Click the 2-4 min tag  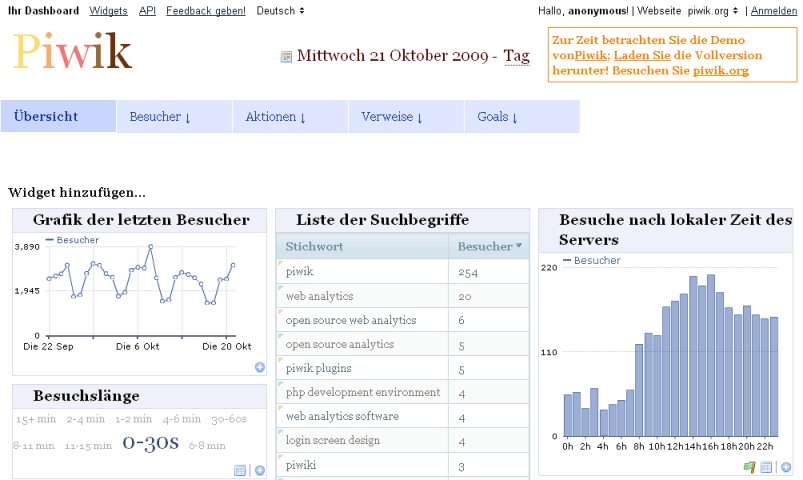click(86, 419)
